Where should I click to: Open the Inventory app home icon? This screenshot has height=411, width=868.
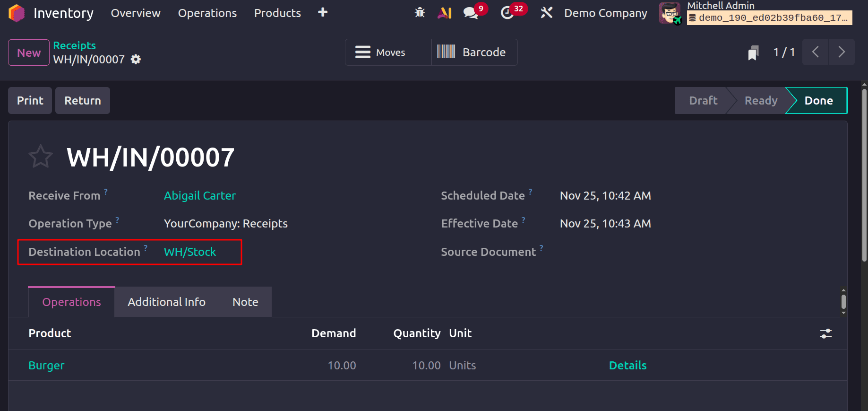pyautogui.click(x=17, y=13)
